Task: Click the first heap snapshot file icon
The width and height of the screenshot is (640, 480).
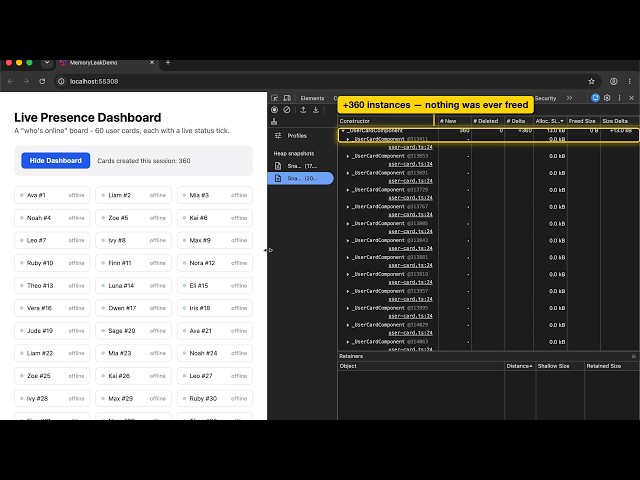Action: (x=278, y=166)
